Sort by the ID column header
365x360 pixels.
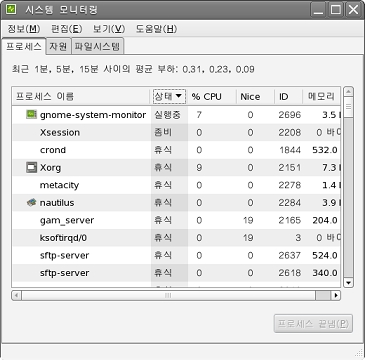pos(288,97)
